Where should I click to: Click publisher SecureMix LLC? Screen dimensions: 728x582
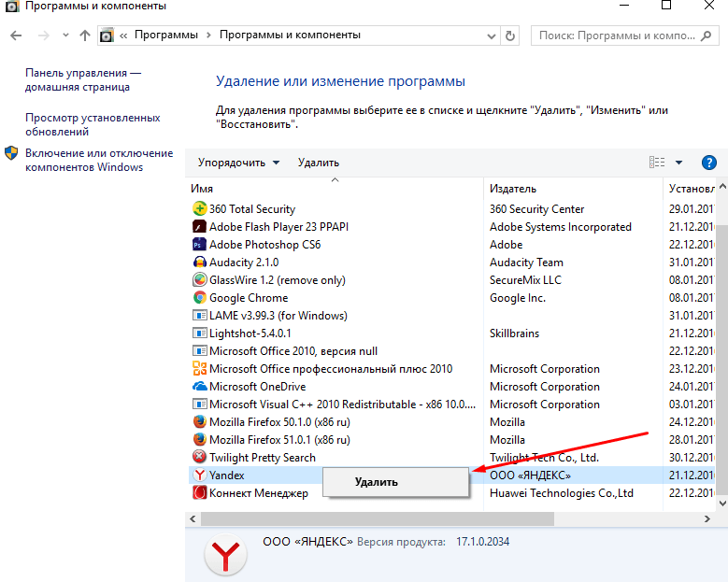click(x=525, y=280)
